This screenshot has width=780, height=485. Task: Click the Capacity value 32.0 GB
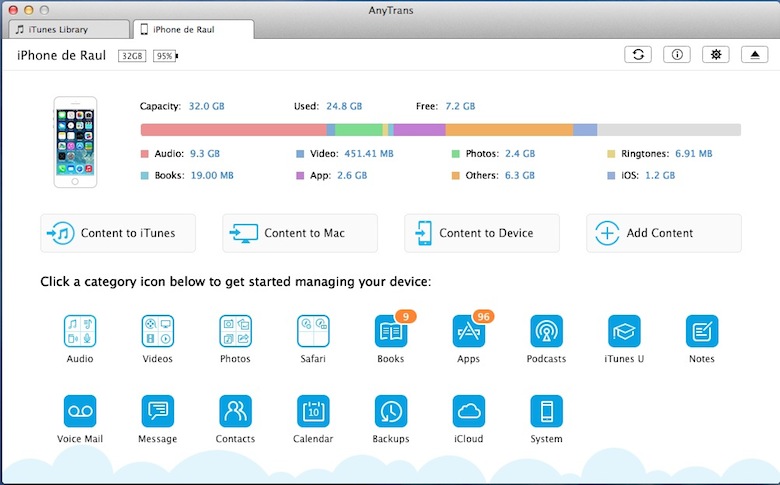point(206,106)
